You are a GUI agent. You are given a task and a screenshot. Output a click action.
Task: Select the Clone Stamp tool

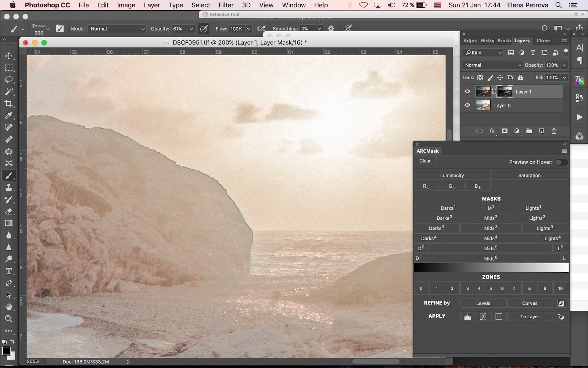(x=9, y=187)
